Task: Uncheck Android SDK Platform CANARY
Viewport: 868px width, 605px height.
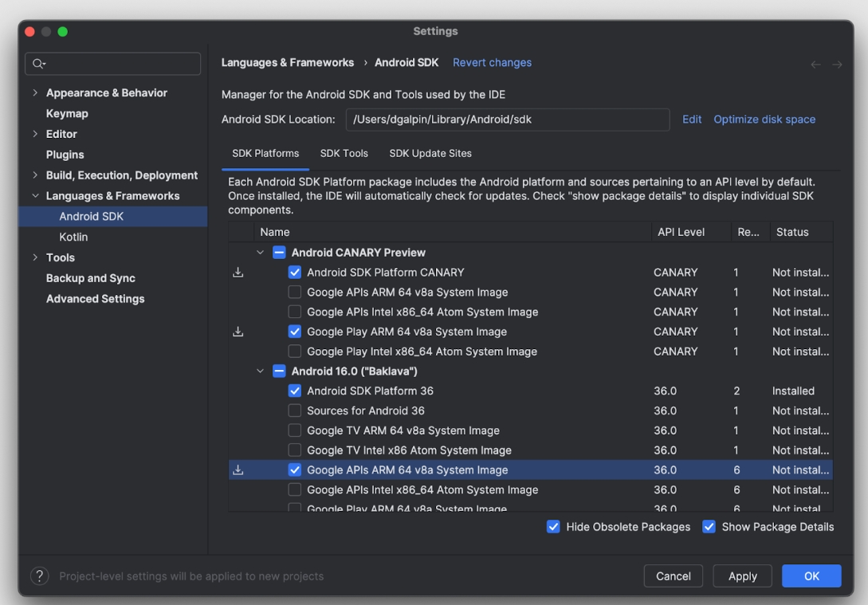Action: (294, 273)
